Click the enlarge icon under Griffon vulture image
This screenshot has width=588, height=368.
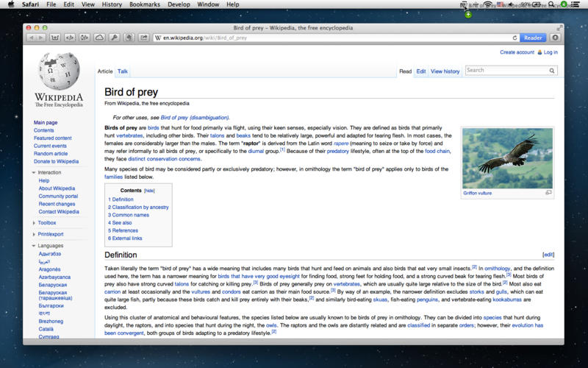pos(548,193)
